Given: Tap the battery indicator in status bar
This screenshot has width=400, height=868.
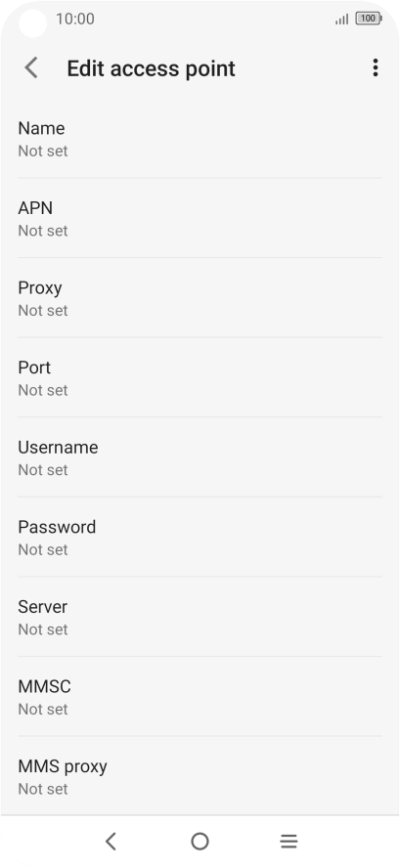Looking at the screenshot, I should tap(369, 19).
